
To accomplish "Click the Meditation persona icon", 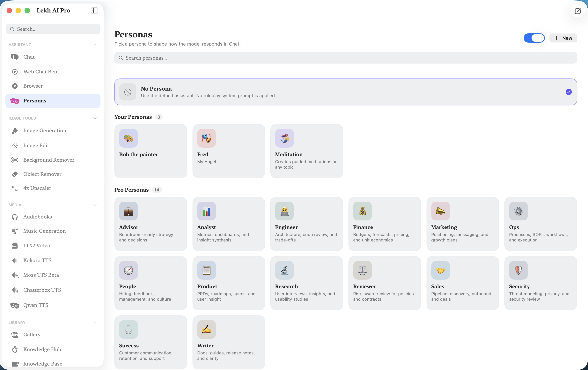I will [284, 138].
